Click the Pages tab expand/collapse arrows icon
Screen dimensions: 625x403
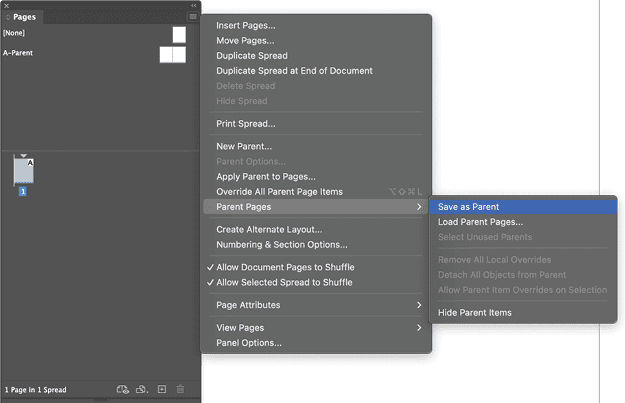click(8, 18)
